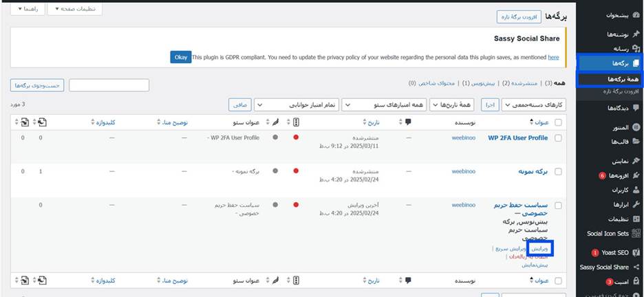Open the کارهای دسته‌جمعی bulk actions dropdown
Viewport: 644px width, 297px height.
pyautogui.click(x=533, y=105)
